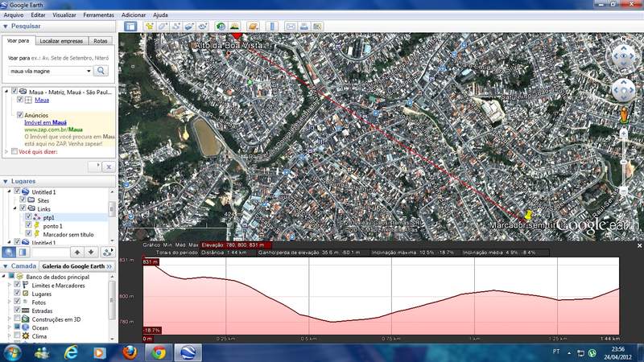
Task: Toggle the sunlight toolbar icon
Action: pos(234,27)
